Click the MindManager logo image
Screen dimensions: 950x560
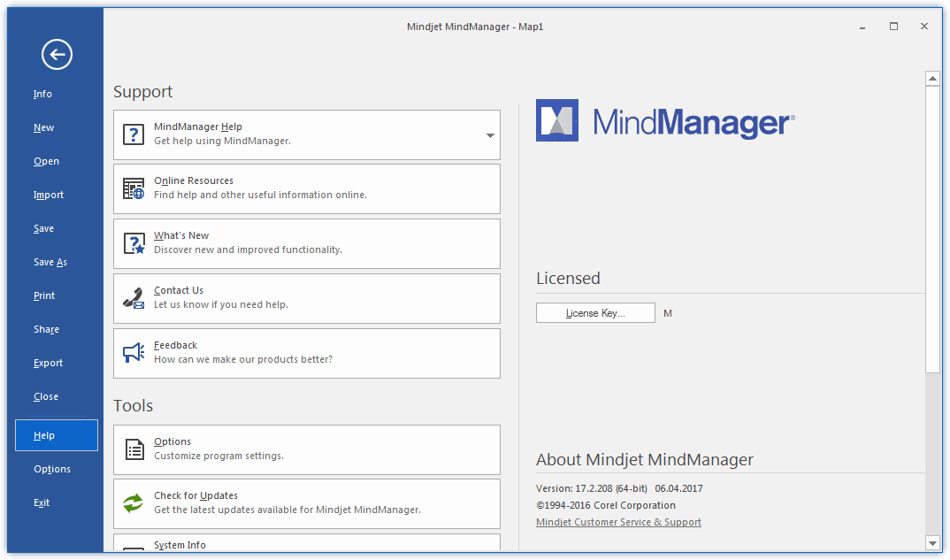pos(665,120)
